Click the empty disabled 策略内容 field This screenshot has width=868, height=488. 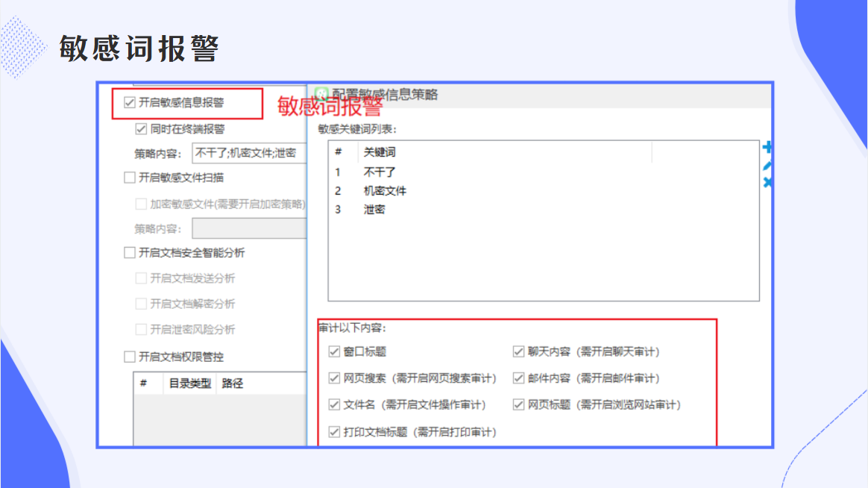[x=249, y=228]
